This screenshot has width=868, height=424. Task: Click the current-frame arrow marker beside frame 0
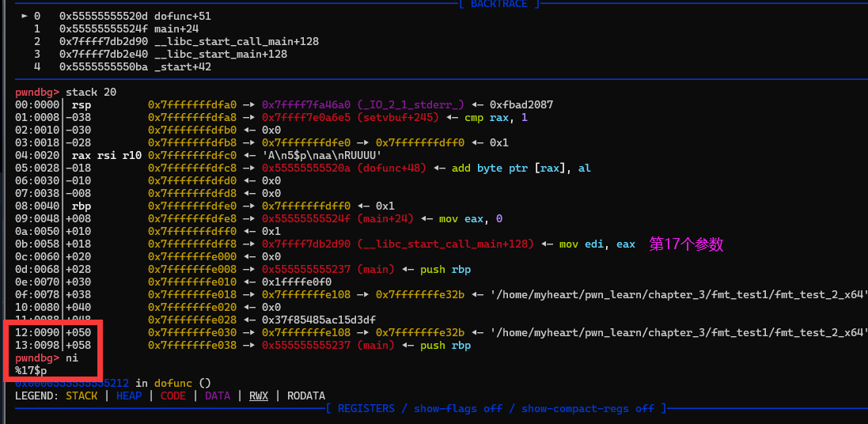coord(24,16)
